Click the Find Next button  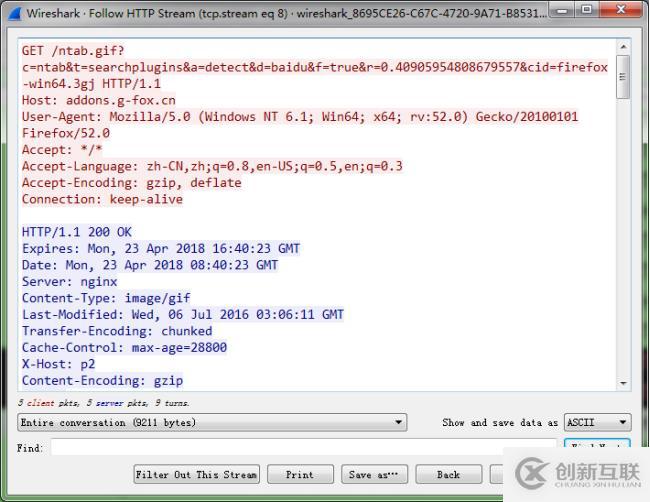point(597,444)
